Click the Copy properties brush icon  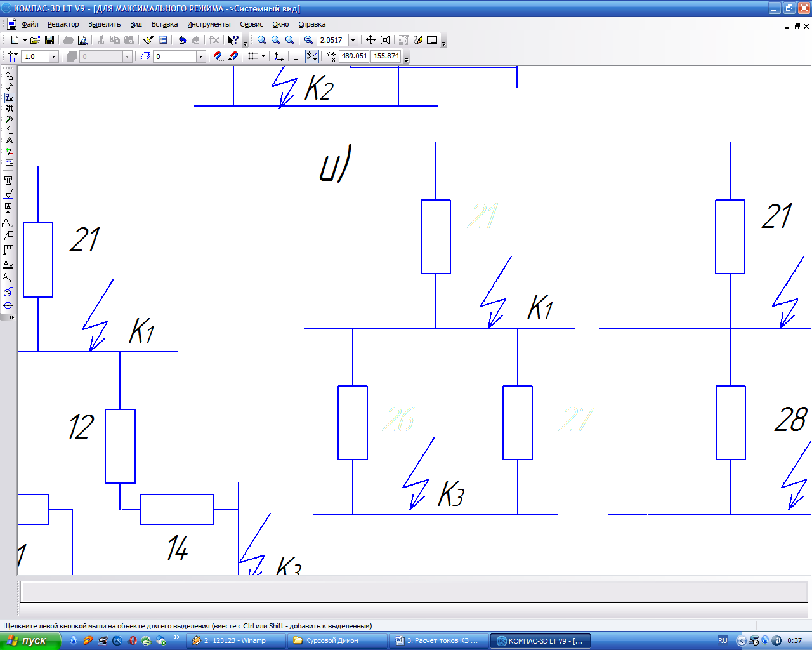tap(148, 40)
